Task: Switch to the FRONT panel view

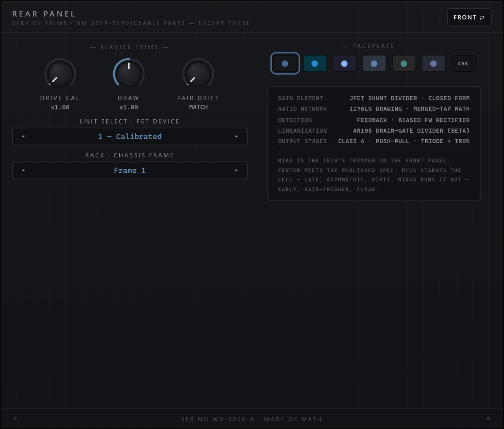Action: [x=469, y=17]
